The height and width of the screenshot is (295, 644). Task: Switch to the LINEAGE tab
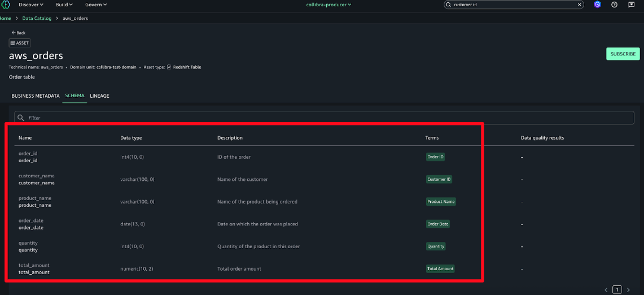click(x=99, y=96)
